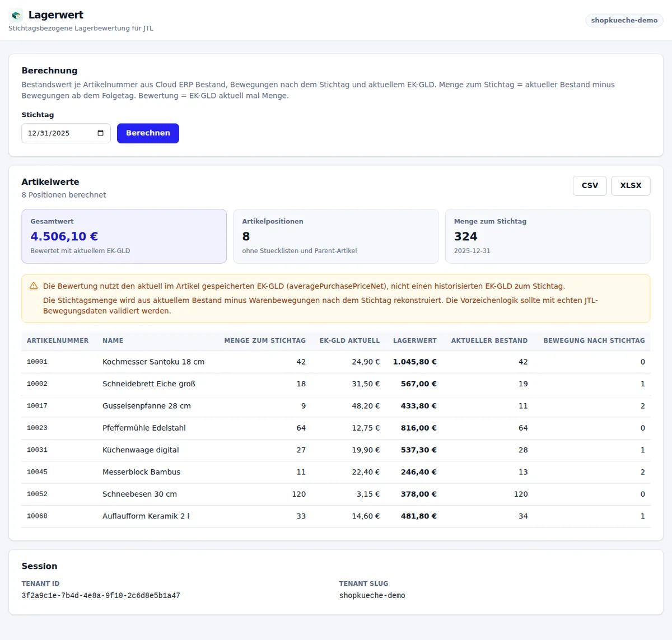This screenshot has width=672, height=640.
Task: Click EK-GLD price 19,90 €
Action: [x=366, y=450]
